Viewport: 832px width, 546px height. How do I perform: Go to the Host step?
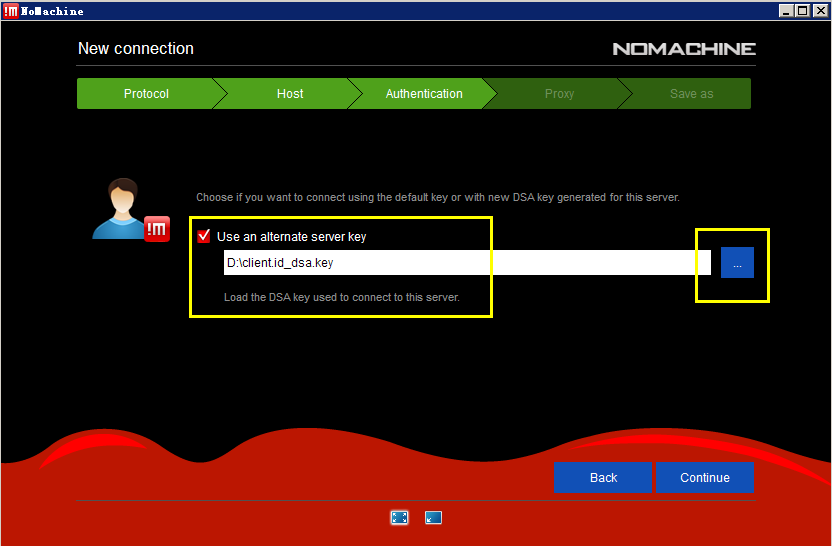pos(290,94)
